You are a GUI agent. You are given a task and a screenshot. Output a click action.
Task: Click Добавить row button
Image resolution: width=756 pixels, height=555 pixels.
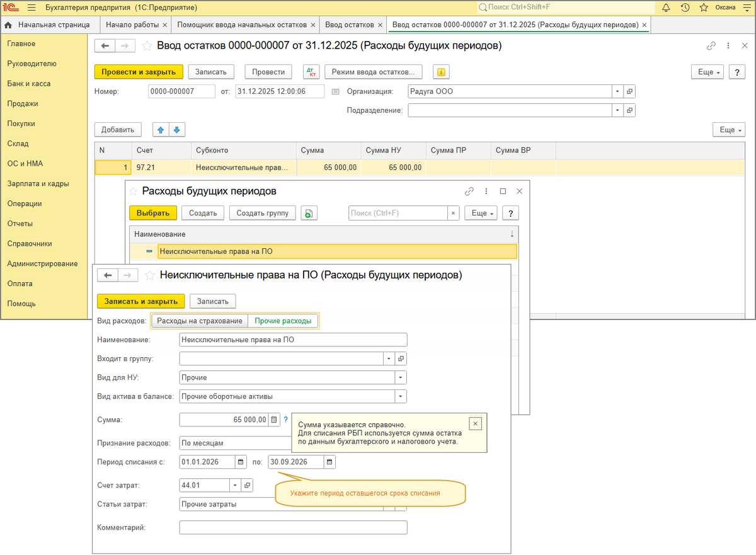118,130
